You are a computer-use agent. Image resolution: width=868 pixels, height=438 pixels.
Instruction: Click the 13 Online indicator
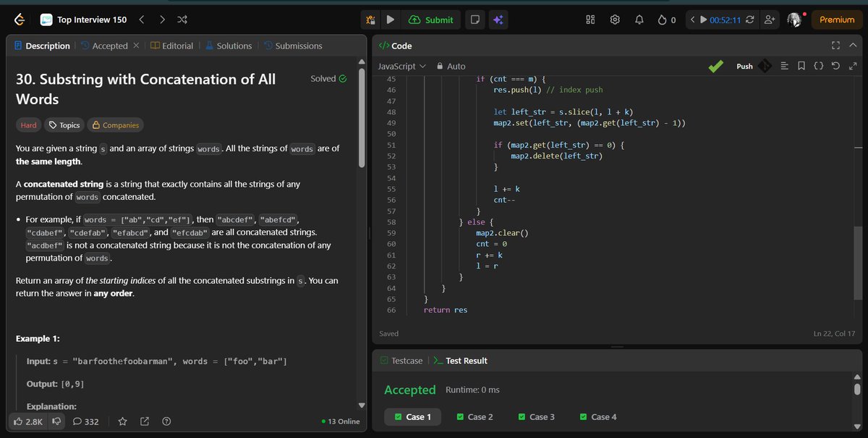pyautogui.click(x=341, y=421)
